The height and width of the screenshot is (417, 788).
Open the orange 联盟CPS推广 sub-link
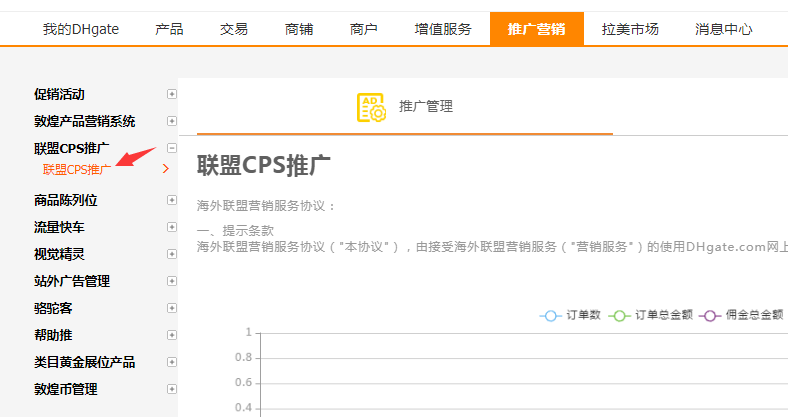click(76, 169)
